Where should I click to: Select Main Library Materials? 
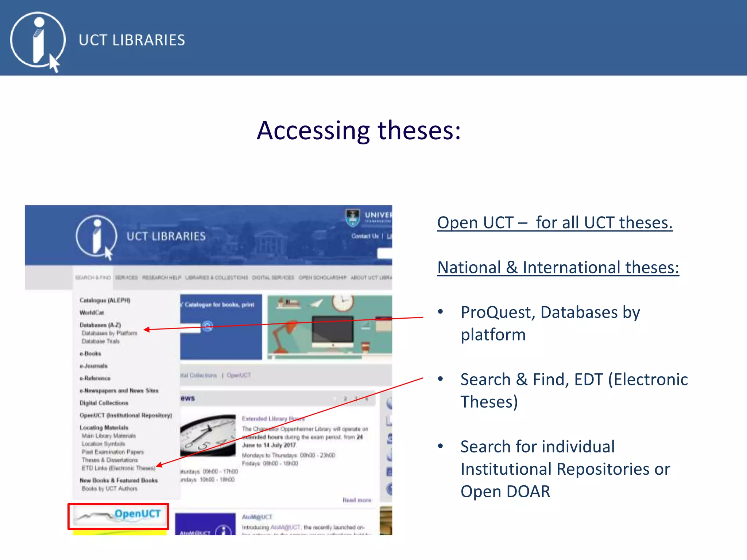(109, 436)
